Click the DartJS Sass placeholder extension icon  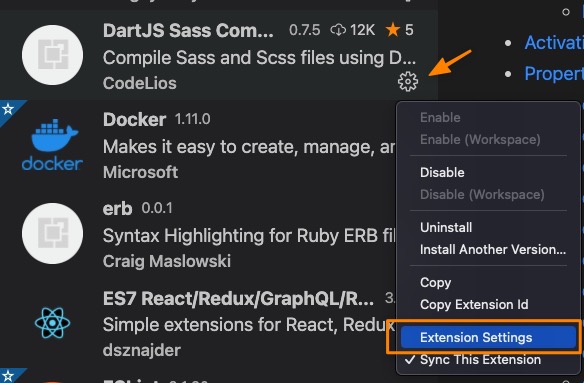(53, 55)
